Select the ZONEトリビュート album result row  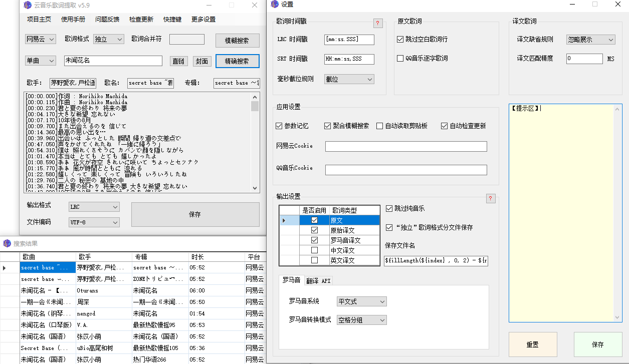[x=133, y=279]
